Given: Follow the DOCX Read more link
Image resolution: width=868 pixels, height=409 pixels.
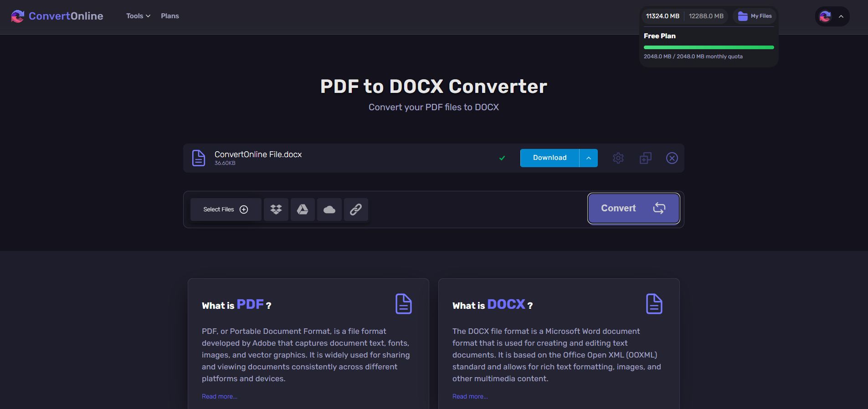Looking at the screenshot, I should 470,396.
